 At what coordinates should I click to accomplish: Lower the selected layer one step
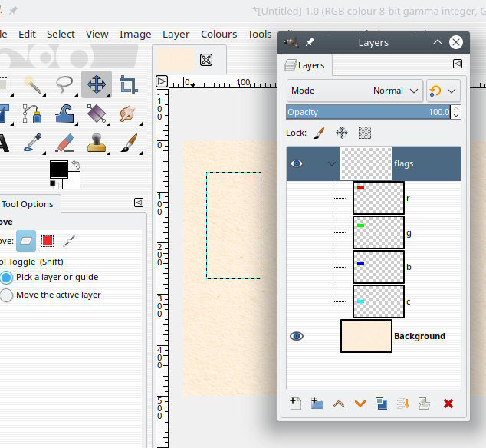360,404
